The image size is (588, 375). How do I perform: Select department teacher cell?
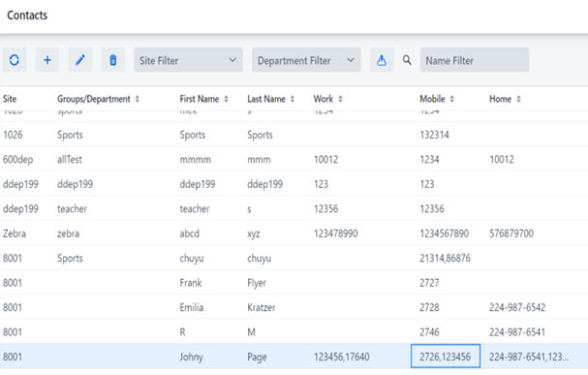[x=72, y=209]
